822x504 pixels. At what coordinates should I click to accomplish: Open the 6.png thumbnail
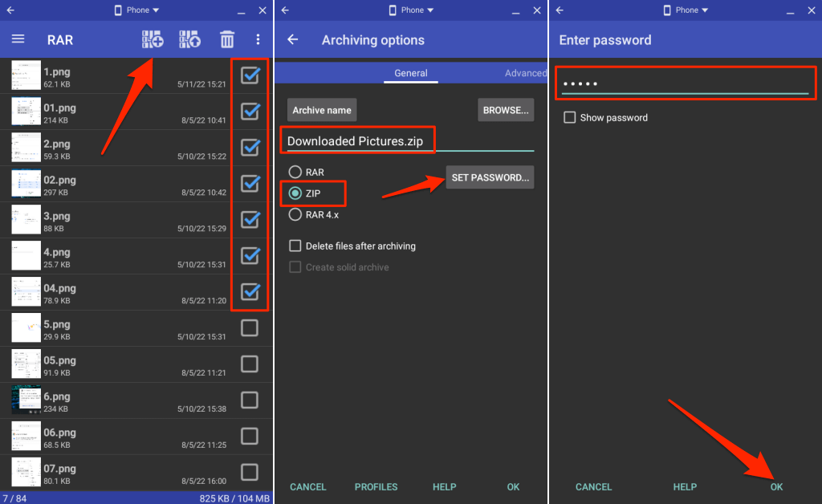[x=26, y=400]
